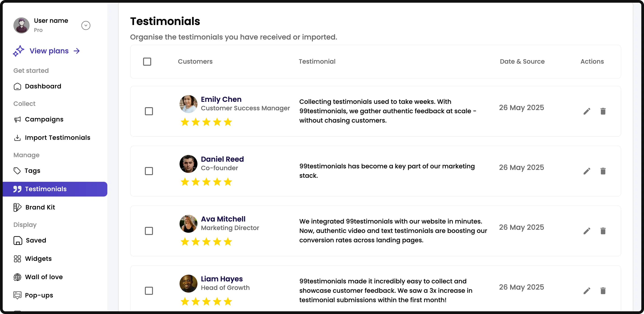
Task: Delete Liam Hayes' testimonial with trash icon
Action: click(603, 291)
